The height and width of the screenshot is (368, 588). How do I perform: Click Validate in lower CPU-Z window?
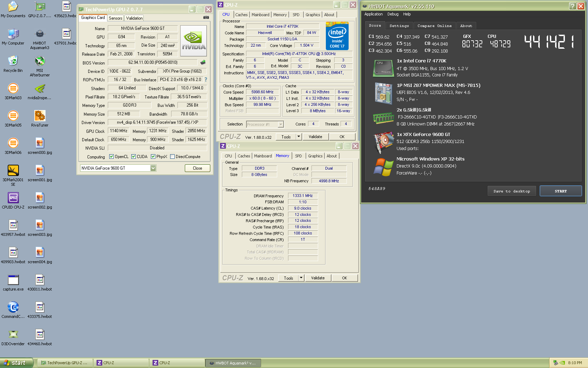(318, 278)
